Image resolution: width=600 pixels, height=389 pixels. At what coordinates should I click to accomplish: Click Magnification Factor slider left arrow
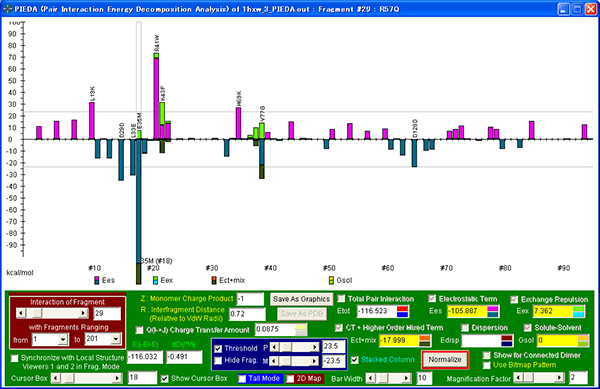coord(518,378)
